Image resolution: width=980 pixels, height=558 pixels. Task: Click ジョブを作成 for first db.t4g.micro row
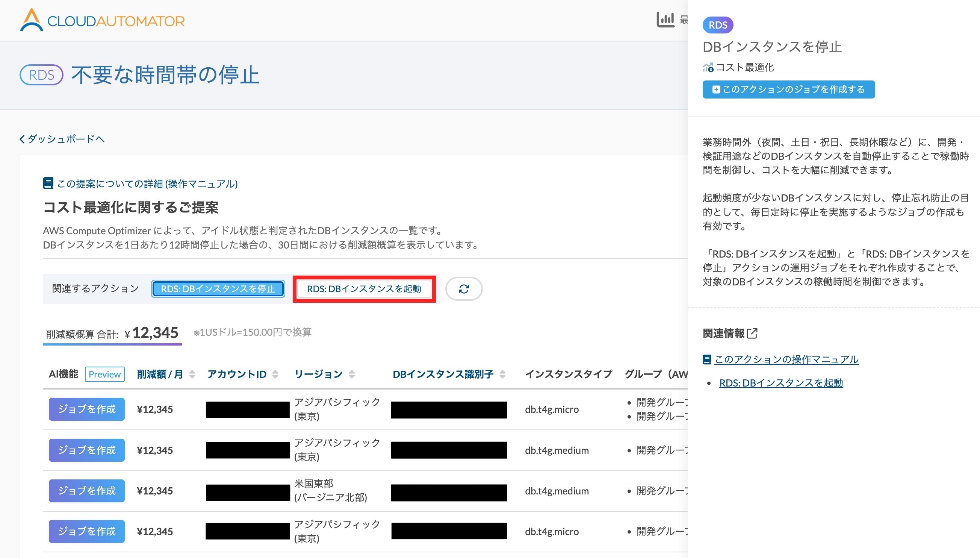(x=86, y=409)
